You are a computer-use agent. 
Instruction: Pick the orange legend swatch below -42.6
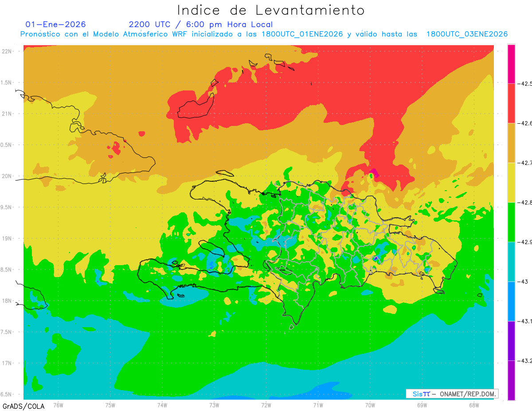pos(511,143)
